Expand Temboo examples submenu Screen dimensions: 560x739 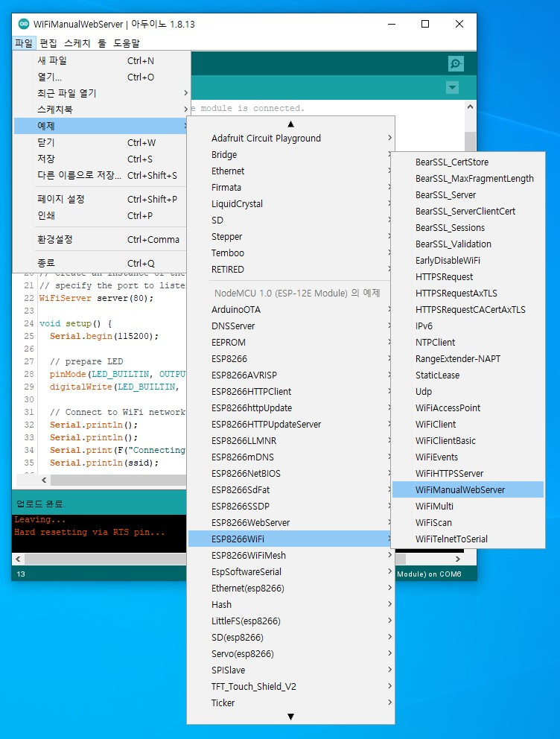pos(290,253)
